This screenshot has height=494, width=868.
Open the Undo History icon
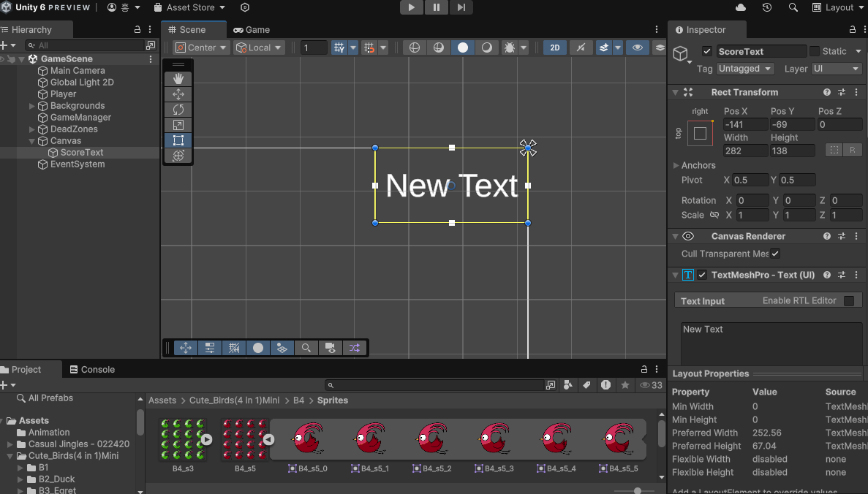pyautogui.click(x=766, y=8)
